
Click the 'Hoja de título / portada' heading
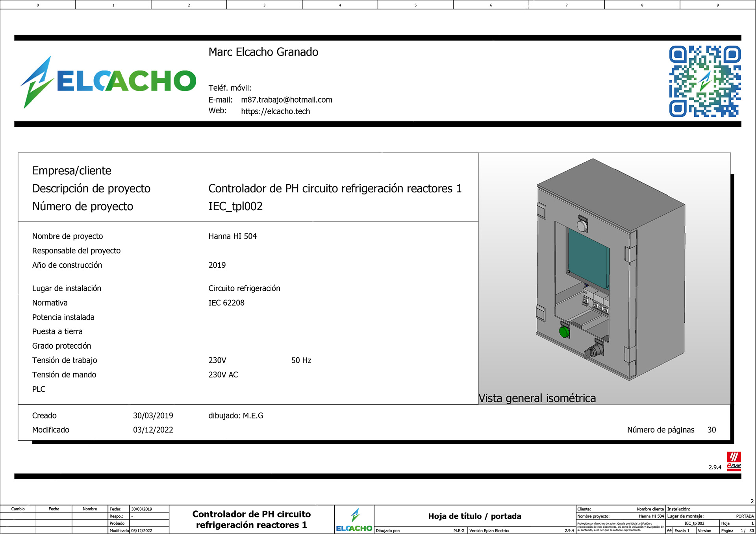pos(474,516)
